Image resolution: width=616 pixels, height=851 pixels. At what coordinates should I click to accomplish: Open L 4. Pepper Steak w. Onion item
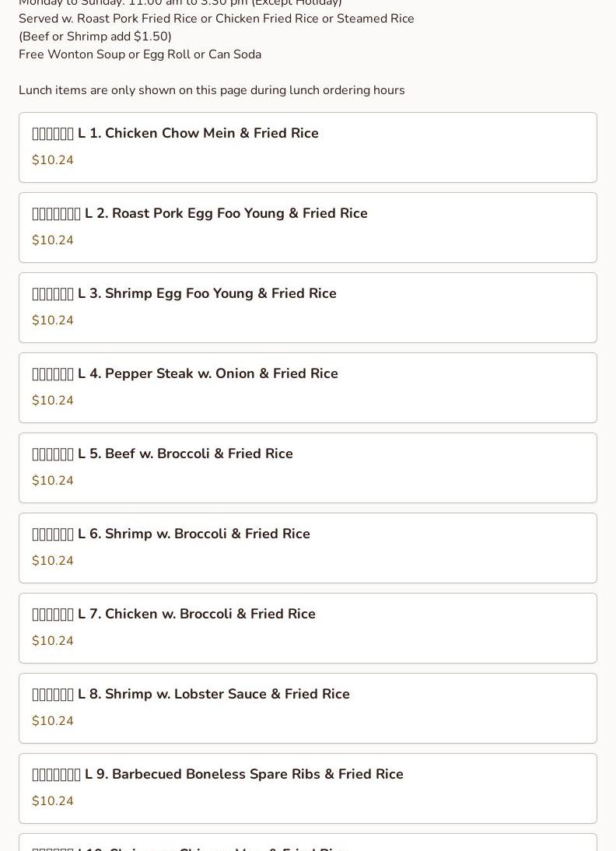point(208,374)
